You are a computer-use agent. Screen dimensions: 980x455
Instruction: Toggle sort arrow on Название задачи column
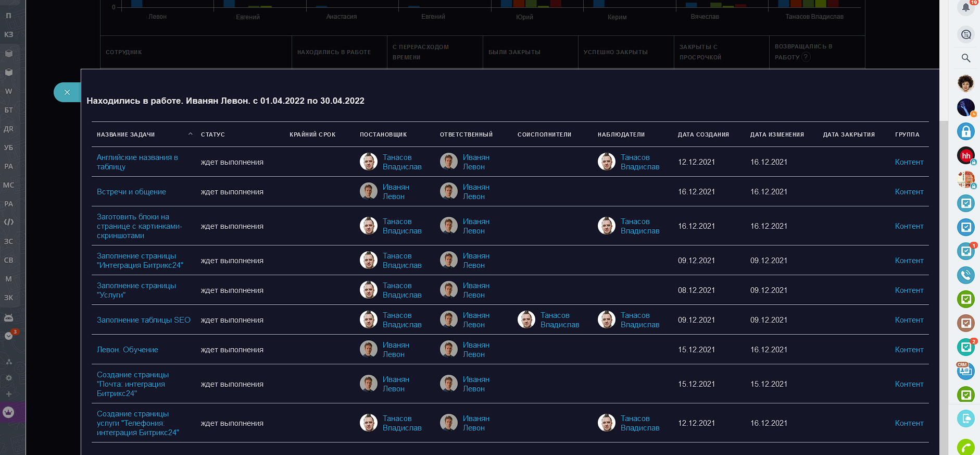[x=190, y=134]
